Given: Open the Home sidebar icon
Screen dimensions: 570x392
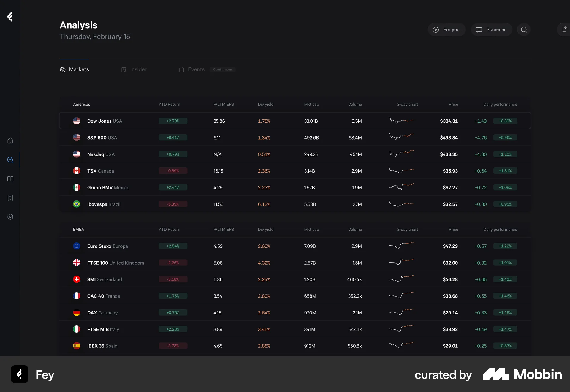Looking at the screenshot, I should click(10, 141).
